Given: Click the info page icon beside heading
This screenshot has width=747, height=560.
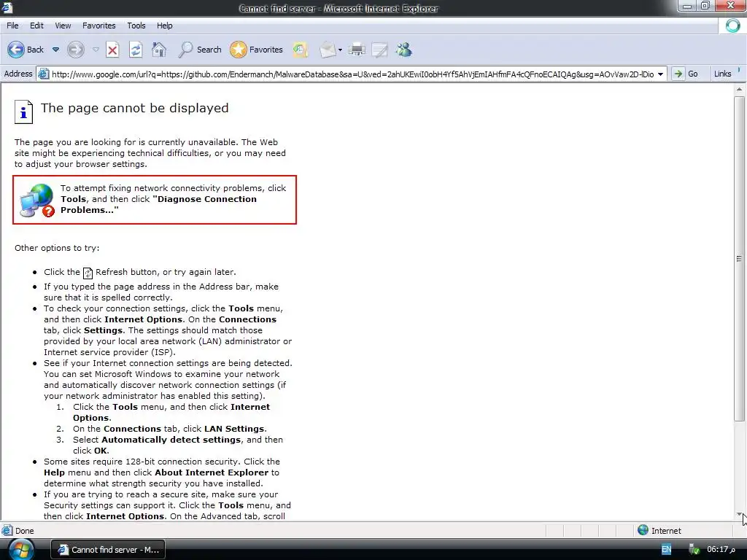Looking at the screenshot, I should point(24,112).
